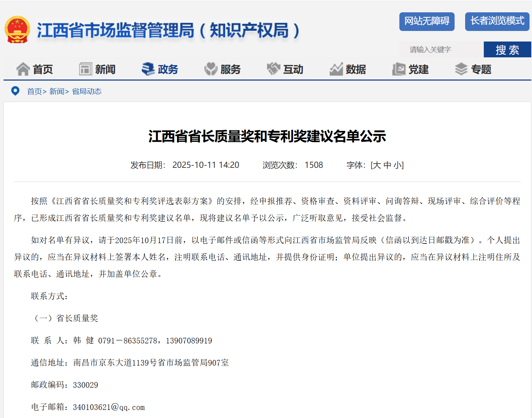Switch font size to 中 (medium)
This screenshot has width=532, height=418.
(387, 165)
